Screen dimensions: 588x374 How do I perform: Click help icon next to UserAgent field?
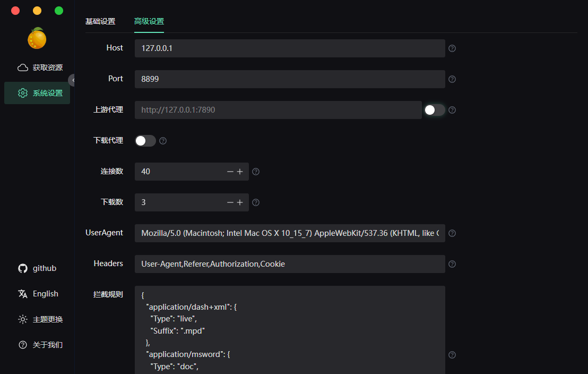(452, 233)
